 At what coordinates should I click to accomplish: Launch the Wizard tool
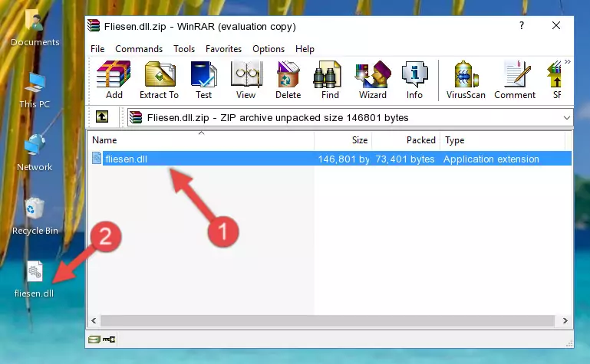click(x=373, y=80)
